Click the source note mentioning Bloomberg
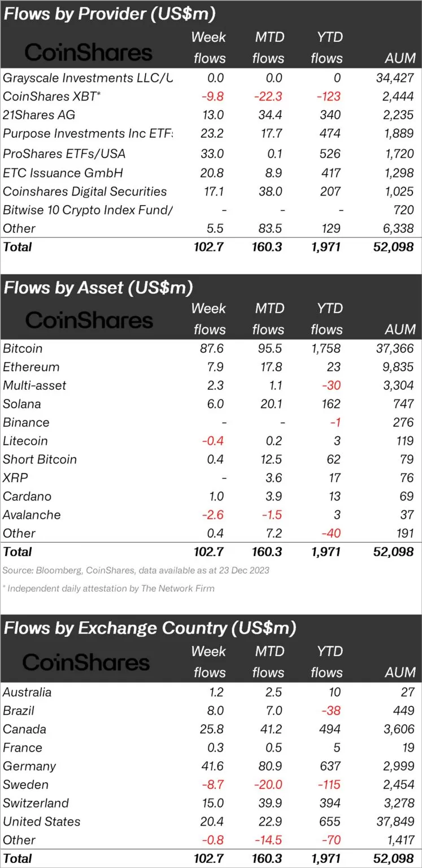422x868 pixels. coord(136,570)
